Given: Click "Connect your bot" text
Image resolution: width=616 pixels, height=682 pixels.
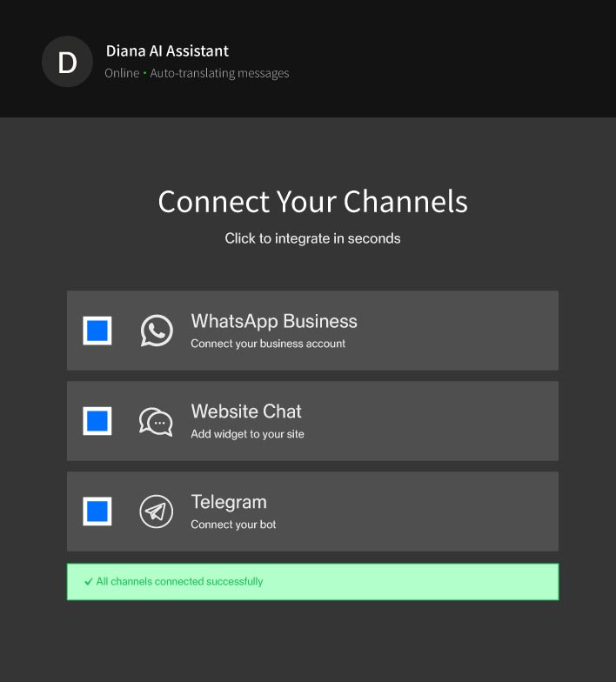Looking at the screenshot, I should click(x=233, y=525).
